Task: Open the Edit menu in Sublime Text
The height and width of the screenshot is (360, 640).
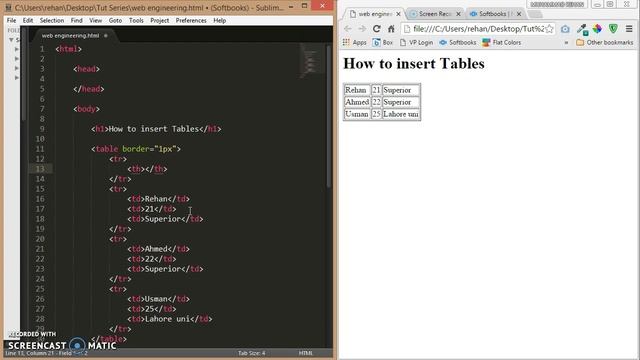Action: [x=28, y=20]
